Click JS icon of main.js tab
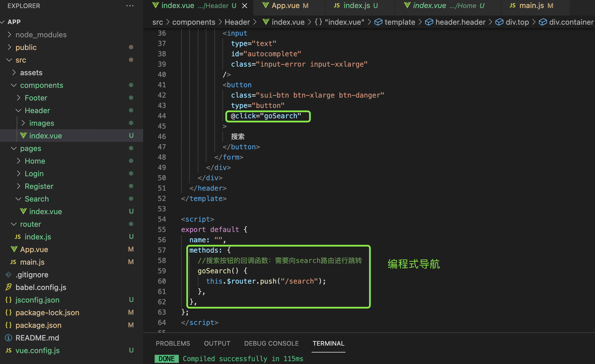The height and width of the screenshot is (364, 595). pyautogui.click(x=513, y=5)
